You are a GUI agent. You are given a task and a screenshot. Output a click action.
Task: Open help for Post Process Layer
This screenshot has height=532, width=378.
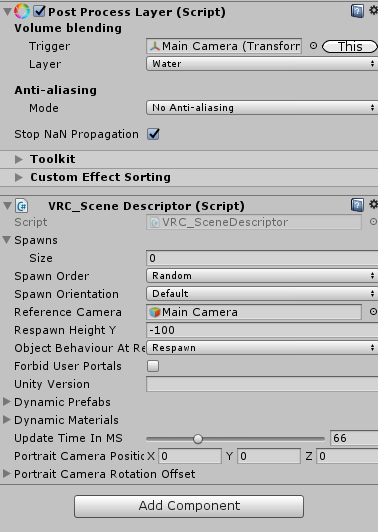click(357, 11)
